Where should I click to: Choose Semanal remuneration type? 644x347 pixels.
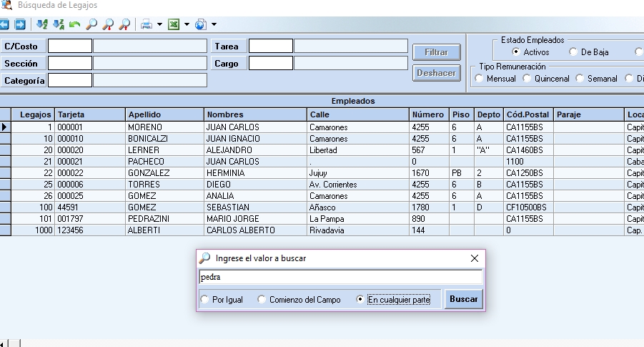pos(580,78)
